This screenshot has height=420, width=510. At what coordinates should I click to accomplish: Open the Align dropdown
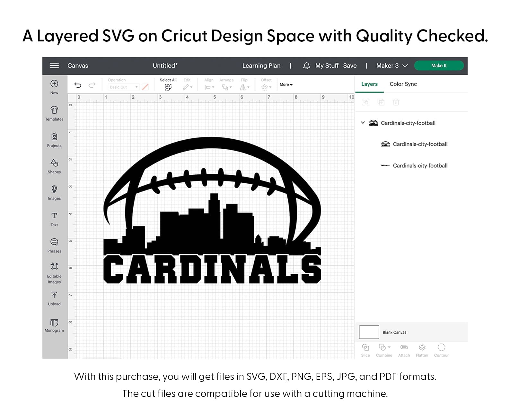(x=209, y=87)
